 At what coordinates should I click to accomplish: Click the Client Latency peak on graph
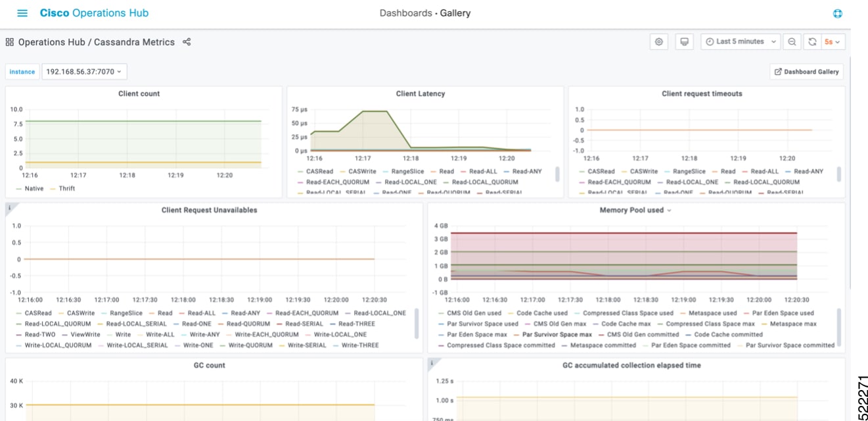[375, 111]
